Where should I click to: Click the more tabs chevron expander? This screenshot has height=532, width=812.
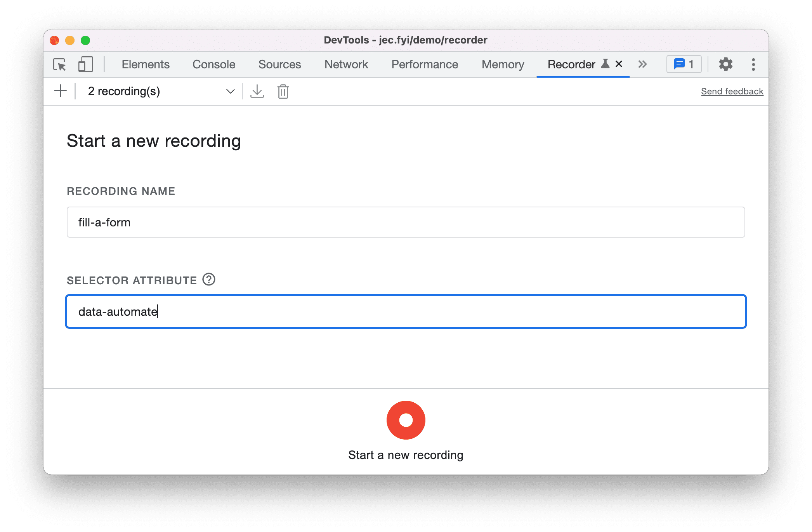[643, 64]
